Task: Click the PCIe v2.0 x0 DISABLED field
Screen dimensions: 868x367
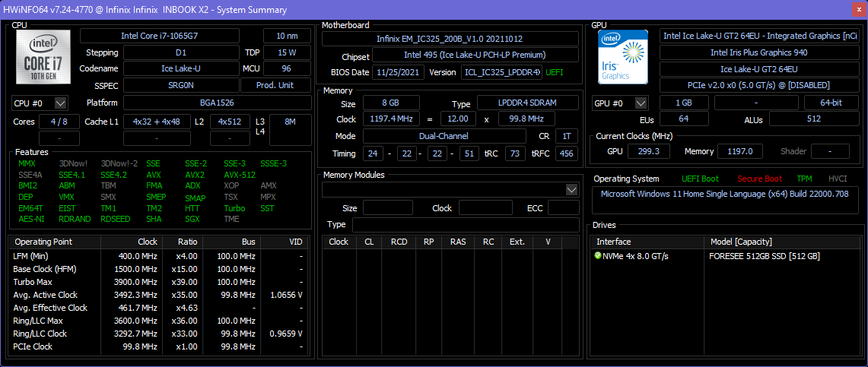Action: coord(759,86)
